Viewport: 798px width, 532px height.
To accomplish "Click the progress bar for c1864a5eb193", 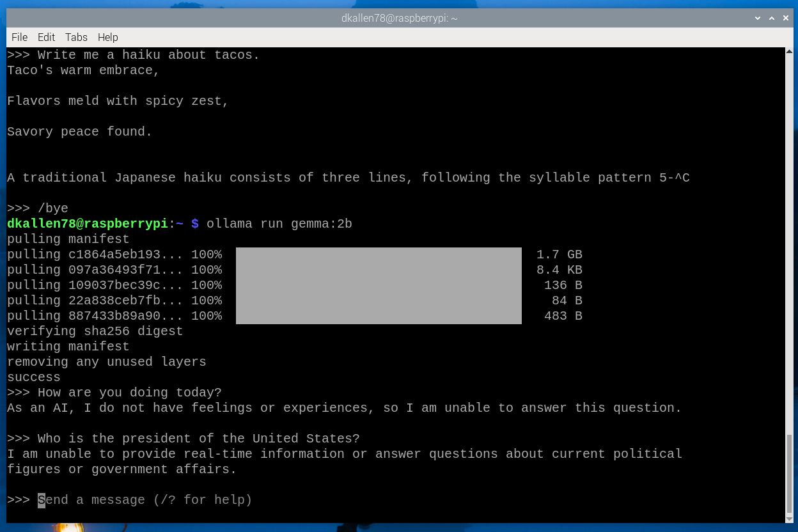I will pyautogui.click(x=379, y=254).
